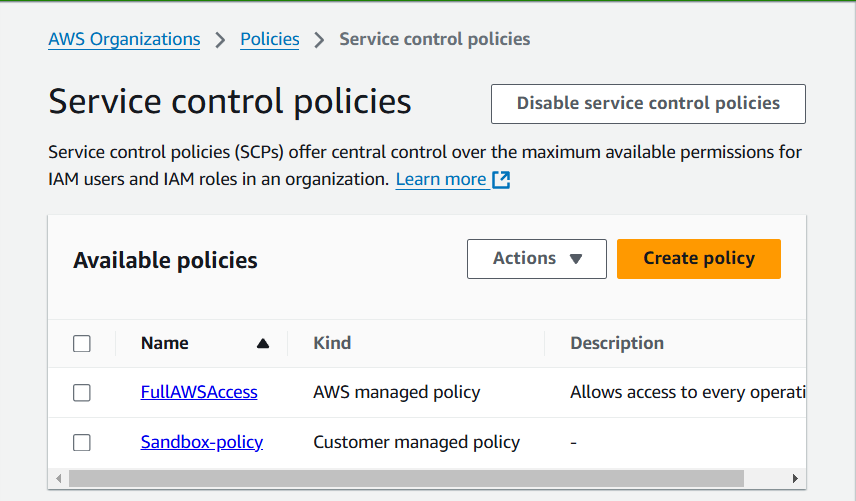The image size is (856, 501).
Task: Click the breadcrumb chevron after AWS Organizations
Action: tap(220, 40)
